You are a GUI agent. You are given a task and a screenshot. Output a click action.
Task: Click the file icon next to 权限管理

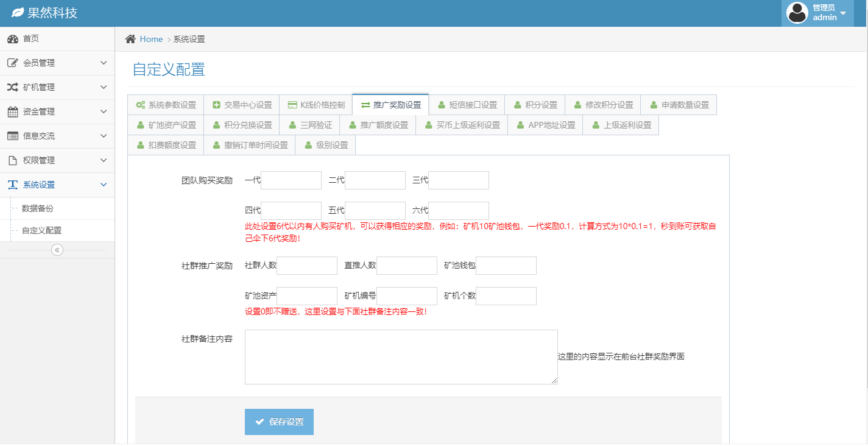(x=12, y=161)
